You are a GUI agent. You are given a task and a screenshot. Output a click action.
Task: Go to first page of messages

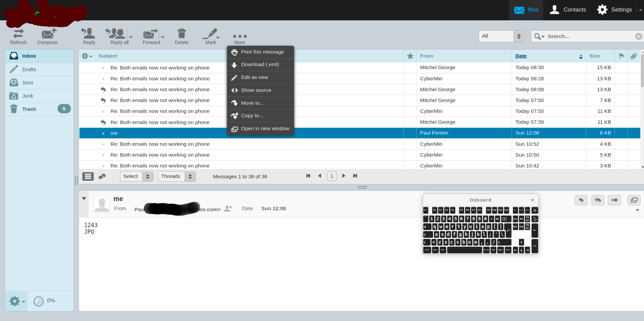[x=308, y=176]
